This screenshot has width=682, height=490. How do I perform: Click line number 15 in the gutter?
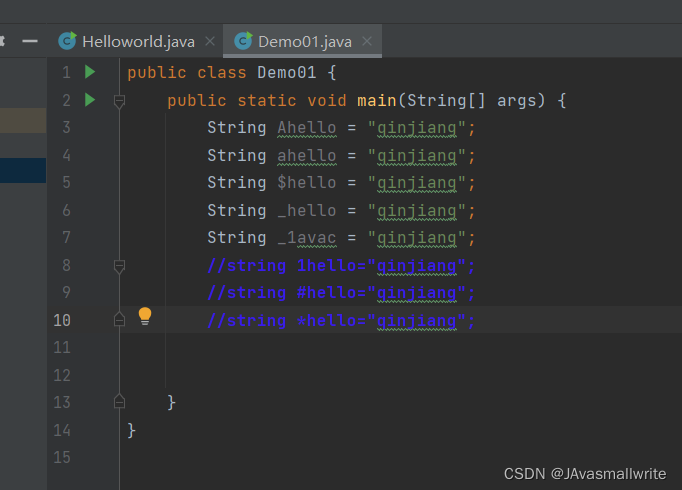pos(62,458)
